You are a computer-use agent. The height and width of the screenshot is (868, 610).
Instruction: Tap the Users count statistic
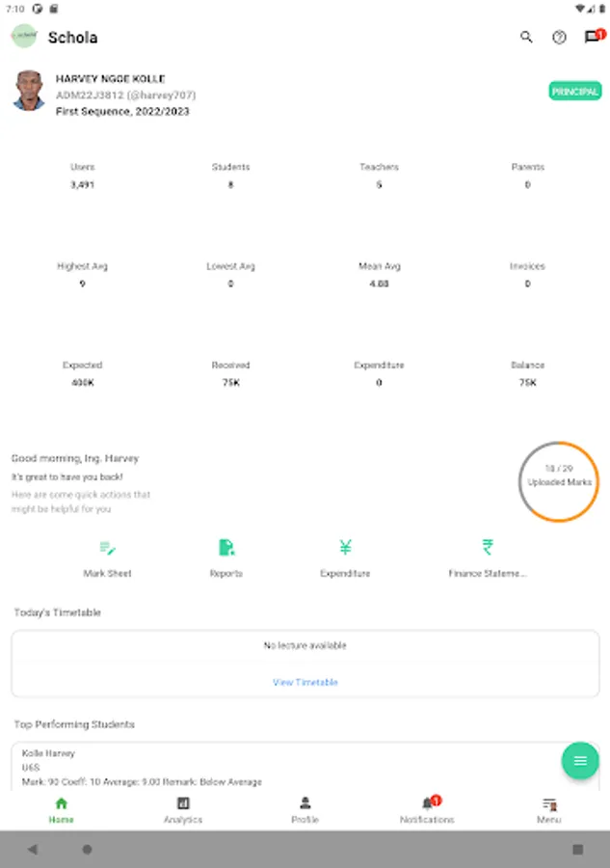pyautogui.click(x=83, y=176)
